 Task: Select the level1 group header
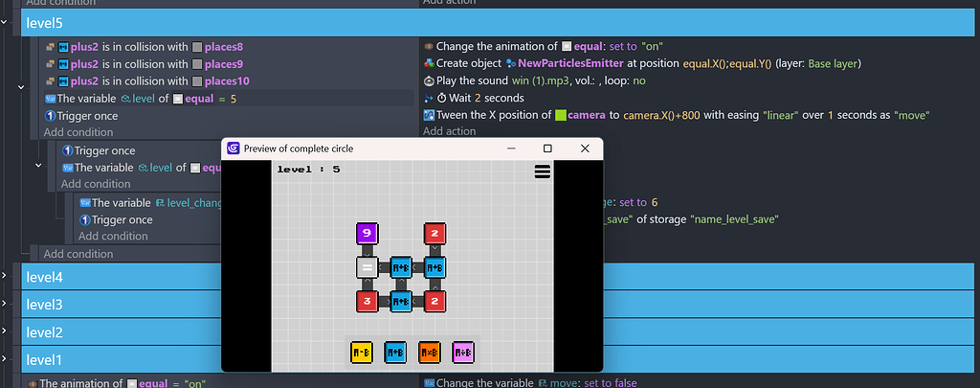[498, 360]
